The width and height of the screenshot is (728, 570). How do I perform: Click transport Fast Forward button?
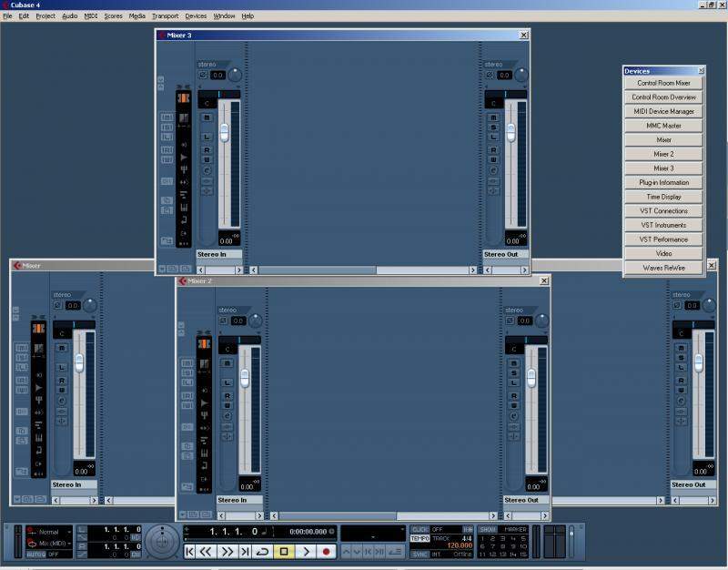pos(227,552)
